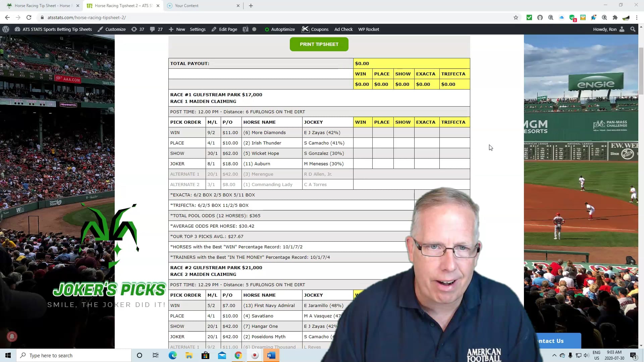Click the WordPress logo in admin bar
Viewport: 644px width, 362px height.
(6, 29)
